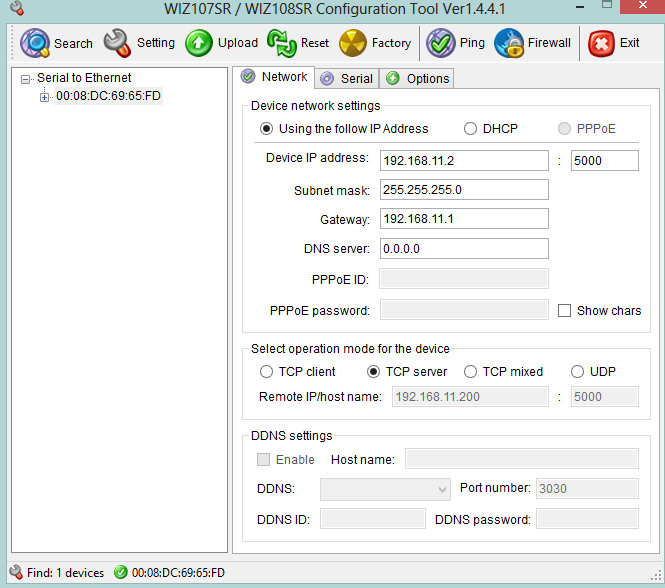665x588 pixels.
Task: Click the Subnet mask field
Action: (464, 190)
